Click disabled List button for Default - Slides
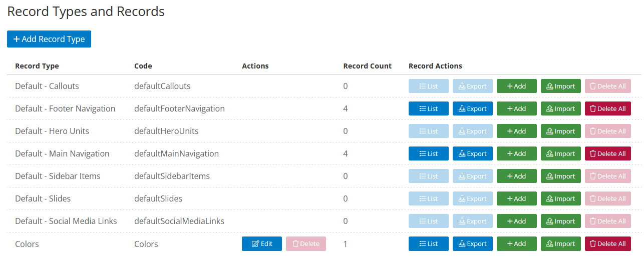 tap(429, 198)
